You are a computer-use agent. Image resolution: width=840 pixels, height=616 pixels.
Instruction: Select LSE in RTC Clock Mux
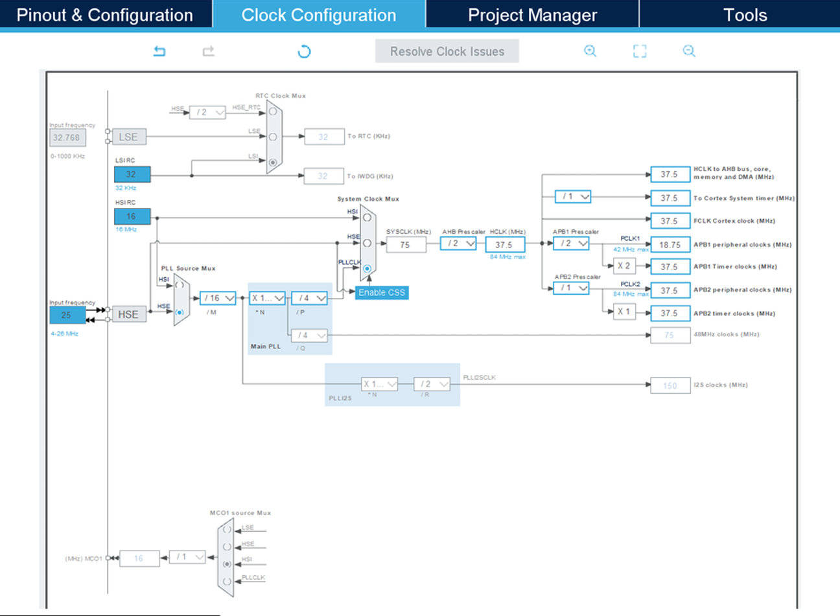[x=273, y=137]
